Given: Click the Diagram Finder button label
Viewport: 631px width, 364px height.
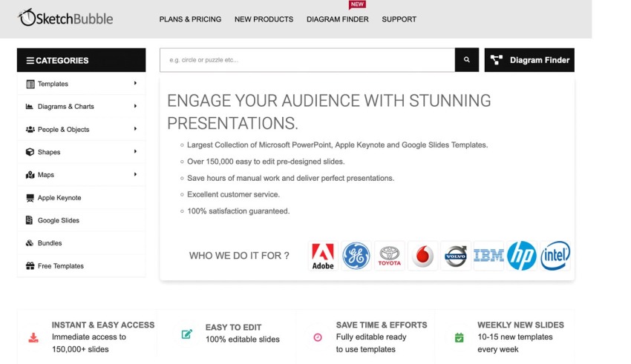Looking at the screenshot, I should click(540, 60).
